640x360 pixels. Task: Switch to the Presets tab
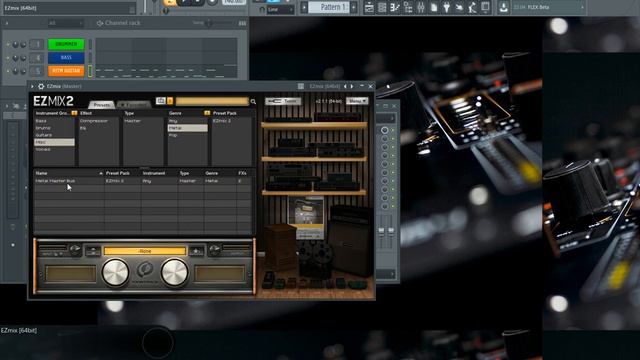101,105
